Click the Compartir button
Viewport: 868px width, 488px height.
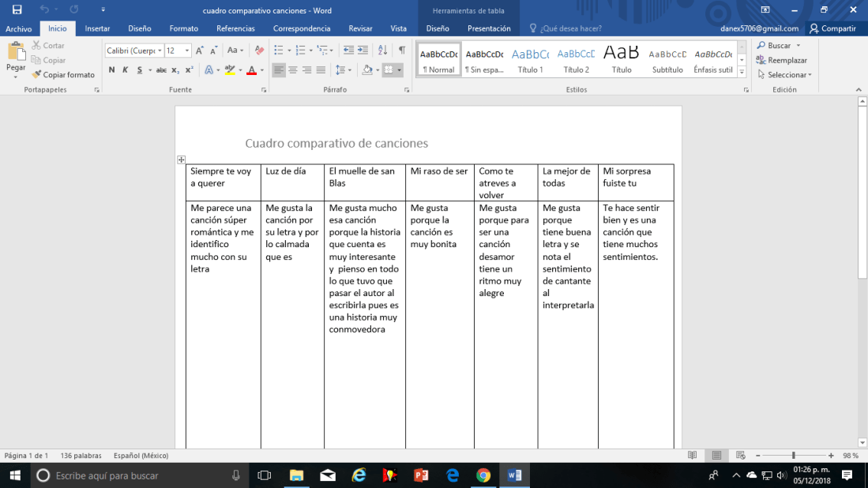point(832,28)
